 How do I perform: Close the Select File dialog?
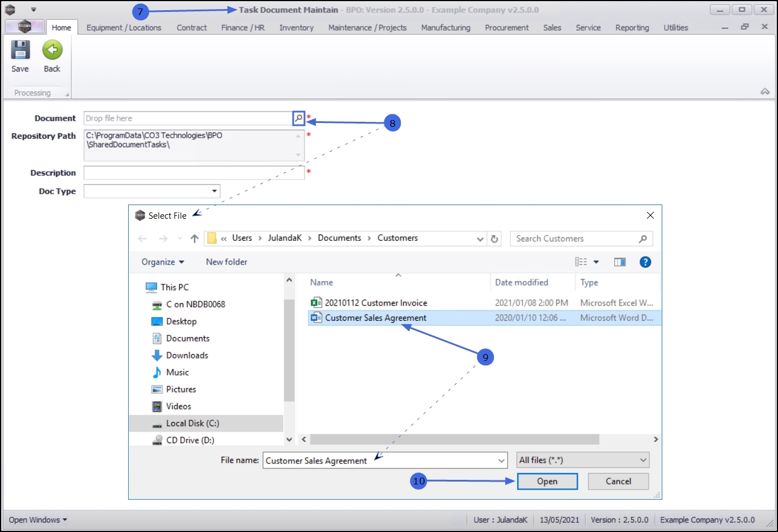click(x=650, y=215)
